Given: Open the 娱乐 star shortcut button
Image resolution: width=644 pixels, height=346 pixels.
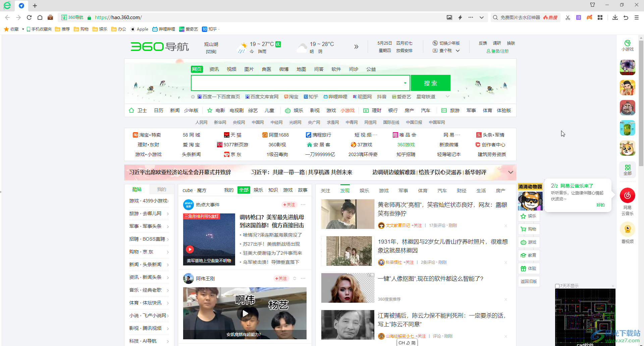Looking at the screenshot, I should point(529,216).
